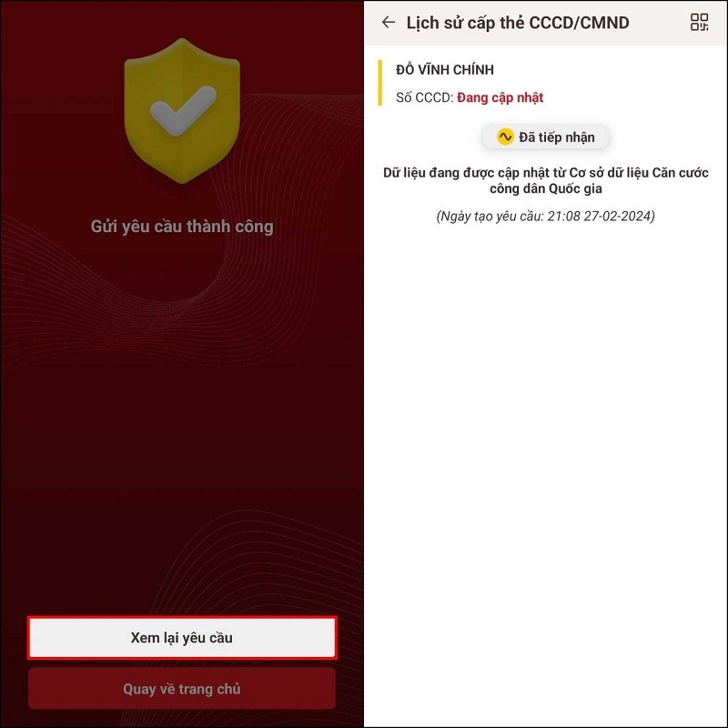Tap the empty white area below the date
The height and width of the screenshot is (728, 728).
click(x=545, y=464)
